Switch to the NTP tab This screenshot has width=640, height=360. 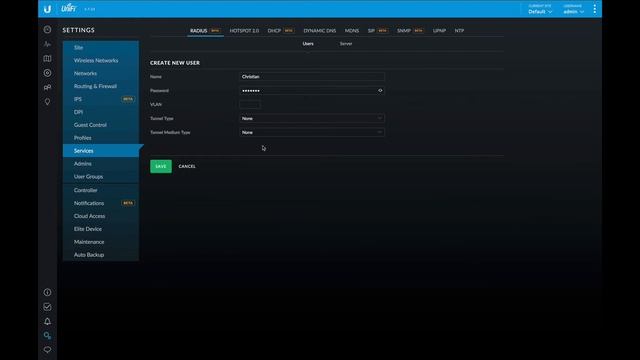459,31
